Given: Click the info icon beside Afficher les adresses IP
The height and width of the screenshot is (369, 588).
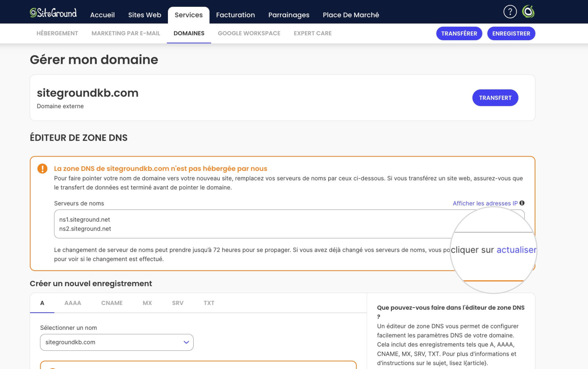Looking at the screenshot, I should click(x=522, y=203).
